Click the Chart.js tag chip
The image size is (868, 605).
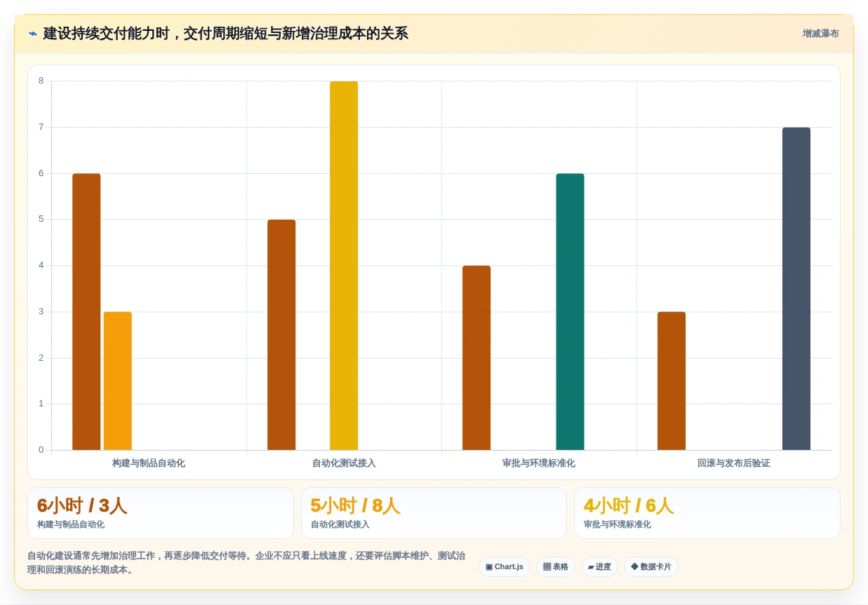coord(505,567)
